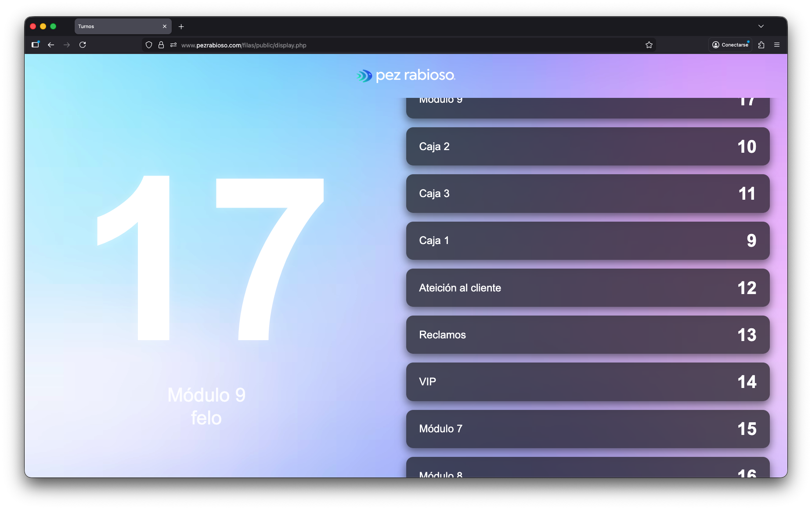Click the address bar URL field
Image resolution: width=812 pixels, height=510 pixels.
point(395,45)
